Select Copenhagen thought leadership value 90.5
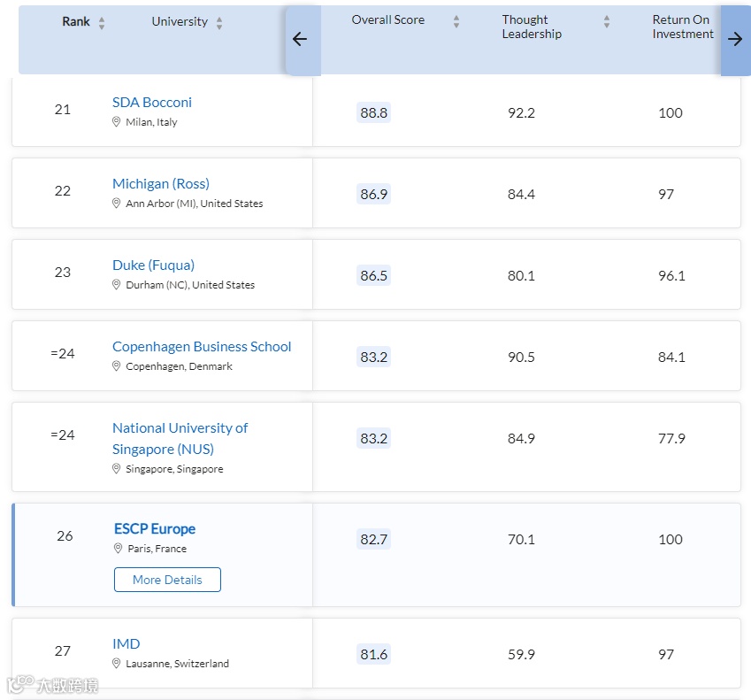This screenshot has width=751, height=700. coord(521,357)
